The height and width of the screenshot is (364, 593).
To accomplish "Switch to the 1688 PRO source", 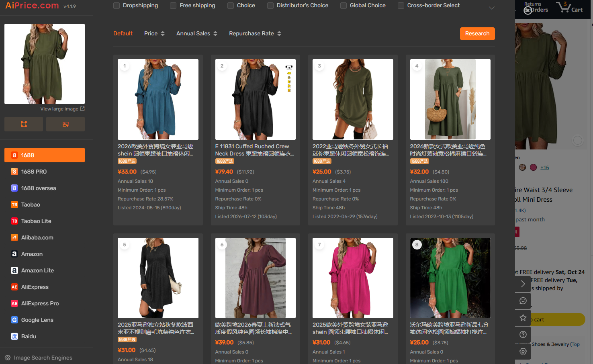I will [x=45, y=172].
